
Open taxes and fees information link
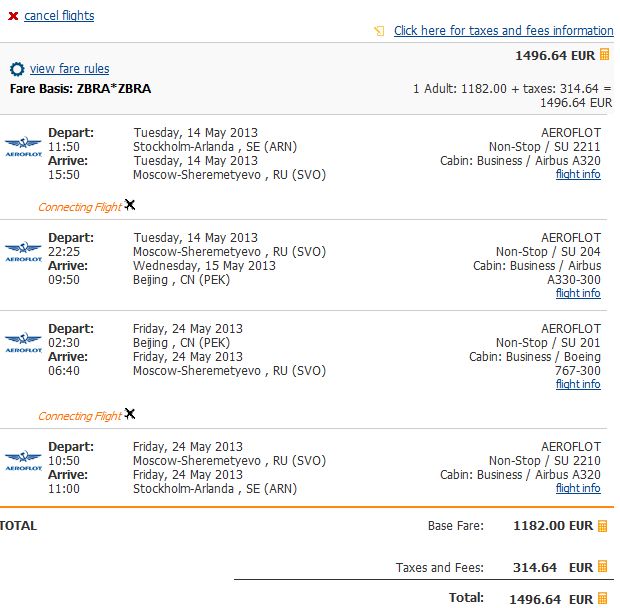pos(503,31)
